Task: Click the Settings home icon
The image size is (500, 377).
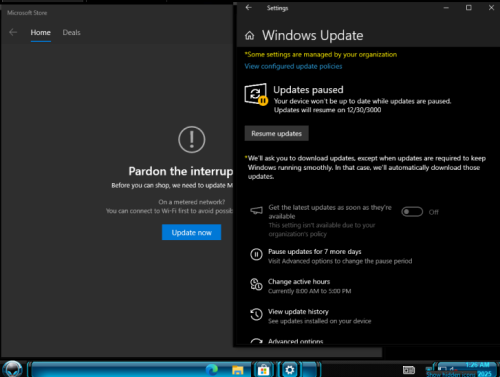Action: [249, 35]
